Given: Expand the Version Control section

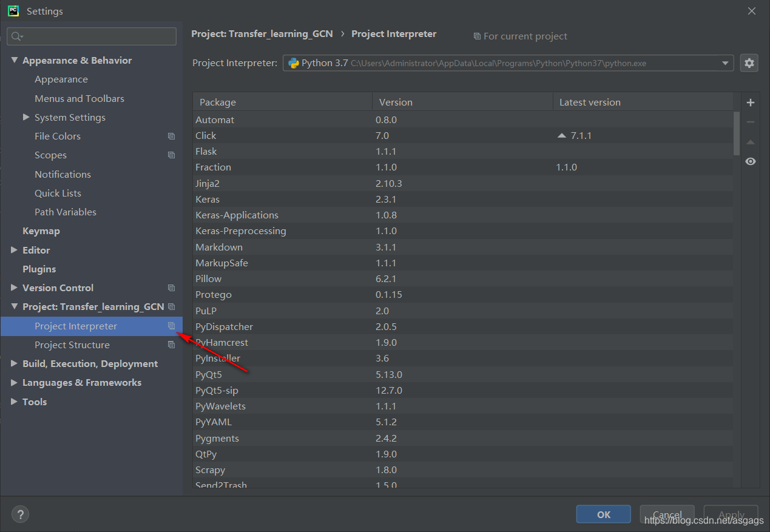Looking at the screenshot, I should (14, 288).
